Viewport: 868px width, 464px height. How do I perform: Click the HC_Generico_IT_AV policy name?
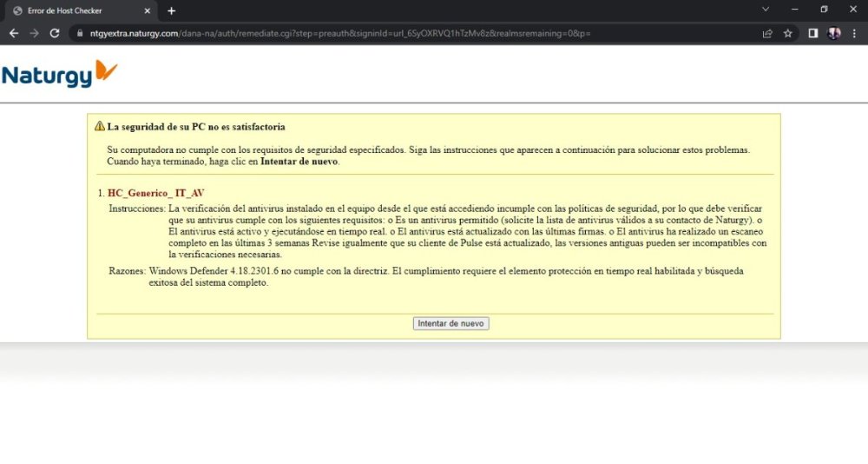[155, 193]
